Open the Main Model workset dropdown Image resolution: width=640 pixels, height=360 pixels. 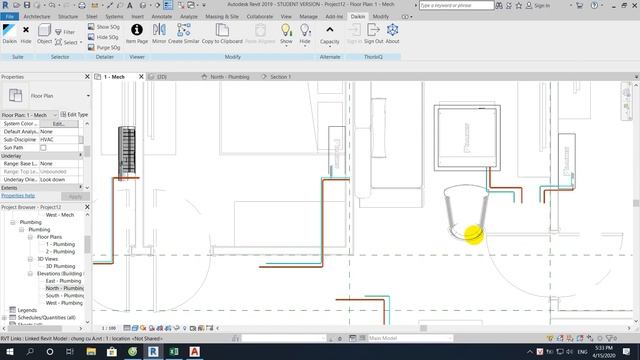(x=411, y=338)
